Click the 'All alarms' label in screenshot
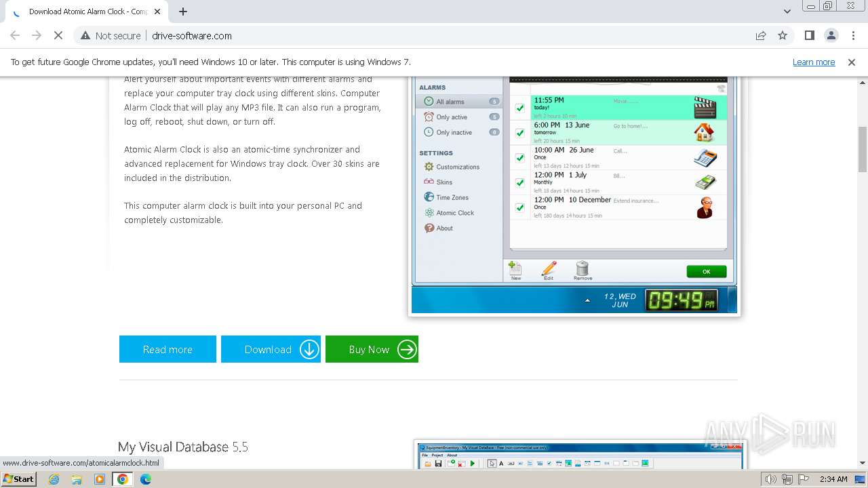The image size is (868, 488). (450, 102)
